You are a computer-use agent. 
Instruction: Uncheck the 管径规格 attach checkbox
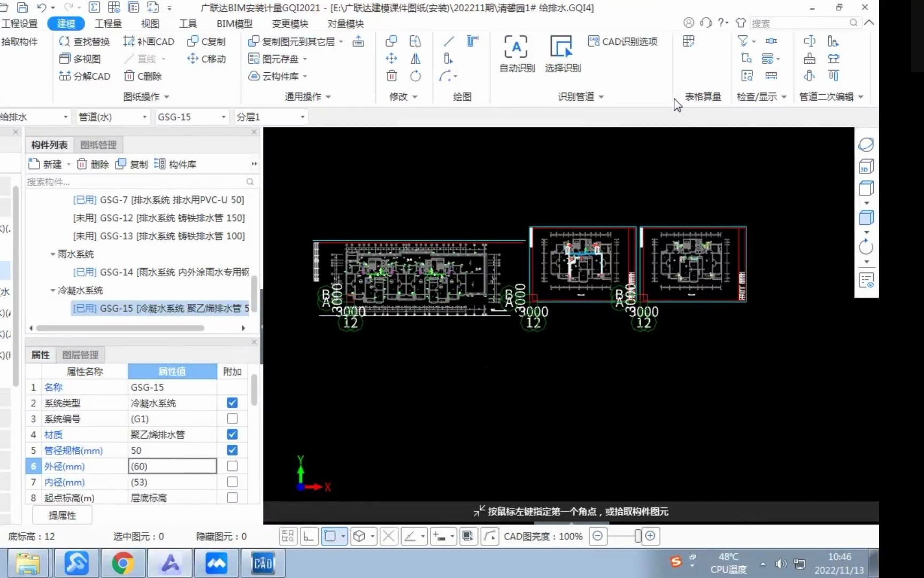tap(232, 450)
